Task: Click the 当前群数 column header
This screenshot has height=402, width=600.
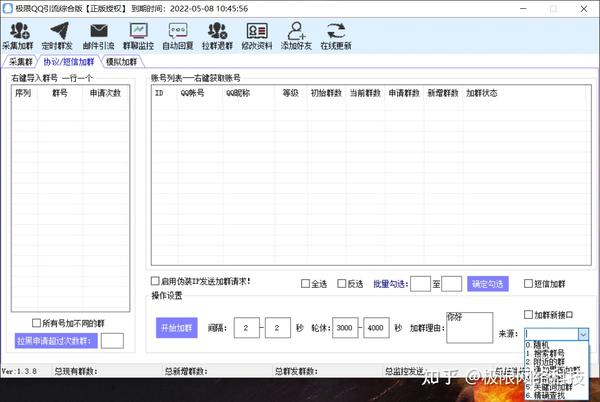Action: (365, 93)
